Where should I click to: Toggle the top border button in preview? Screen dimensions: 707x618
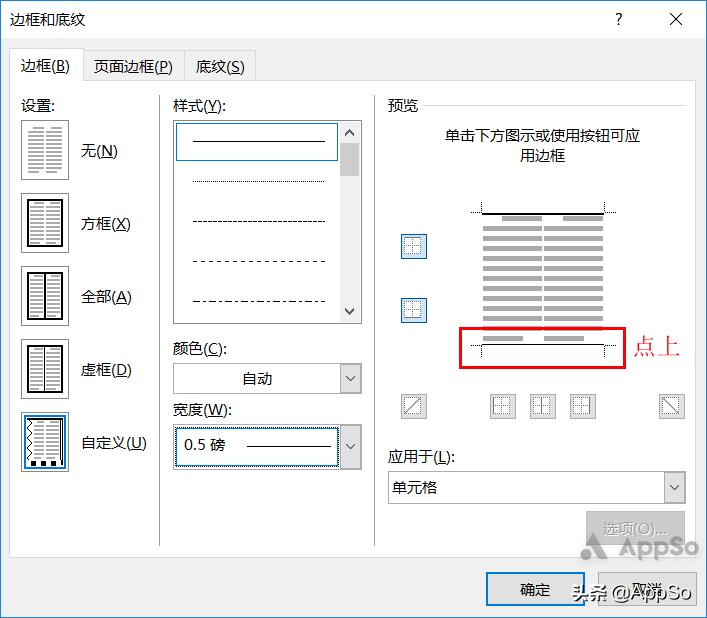pos(413,247)
